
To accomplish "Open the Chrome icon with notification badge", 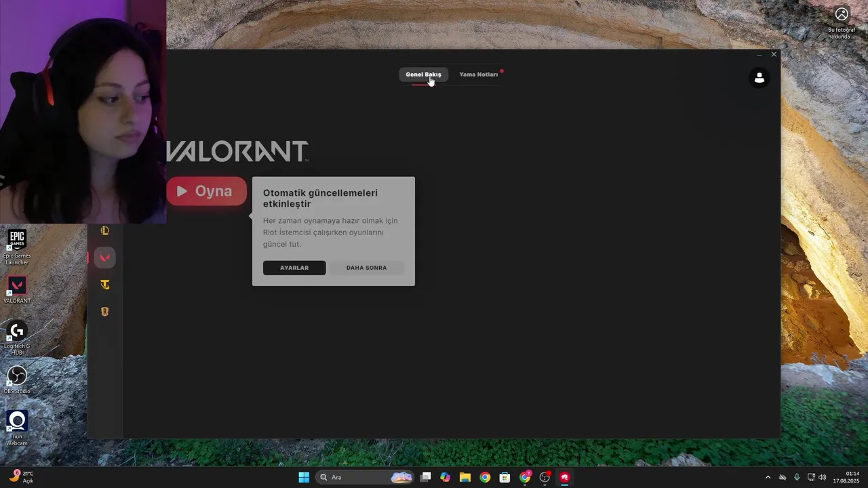I will [x=525, y=477].
